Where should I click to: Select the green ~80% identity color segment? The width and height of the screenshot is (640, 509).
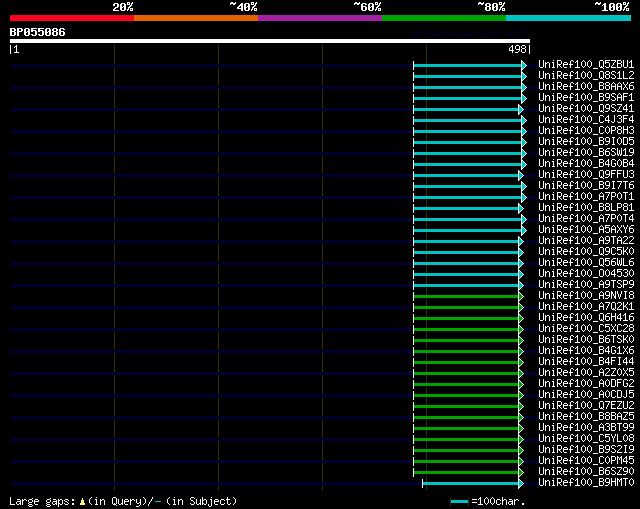pyautogui.click(x=444, y=18)
